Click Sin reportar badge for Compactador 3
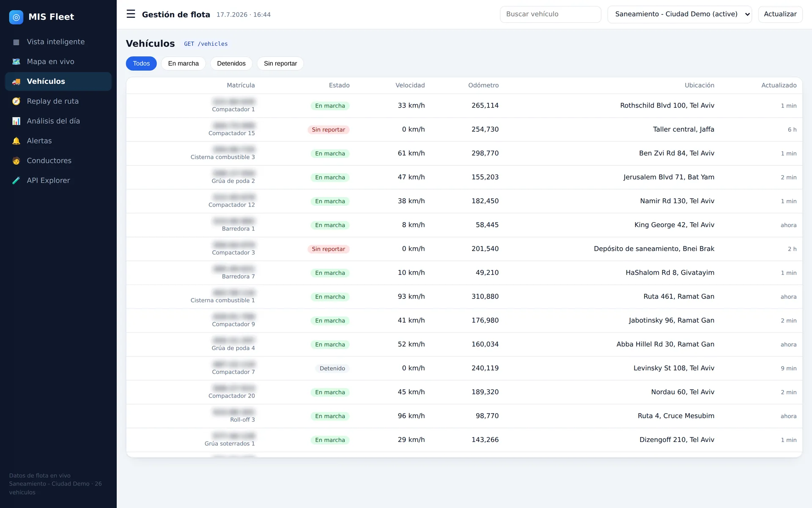This screenshot has height=508, width=812. [x=328, y=249]
